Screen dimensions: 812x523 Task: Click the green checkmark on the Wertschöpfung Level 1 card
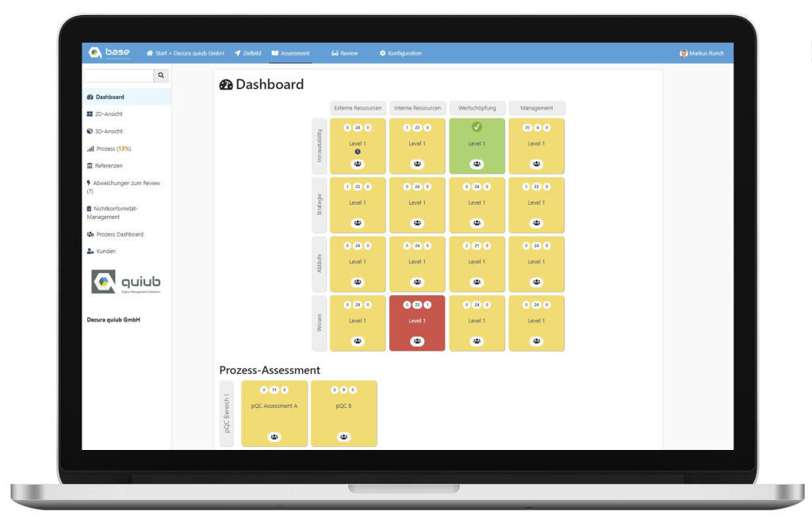tap(477, 125)
